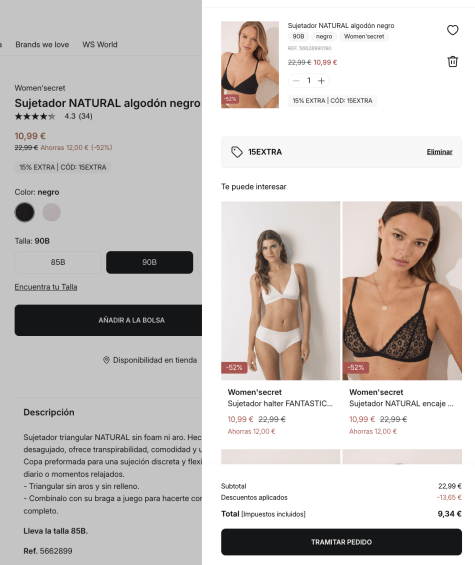The image size is (475, 565).
Task: Select size 90B
Action: 150,262
